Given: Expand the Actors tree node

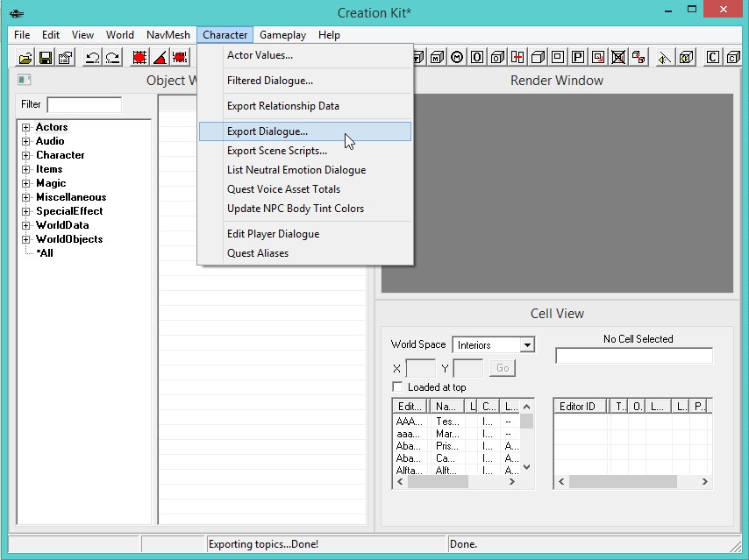Looking at the screenshot, I should click(25, 127).
